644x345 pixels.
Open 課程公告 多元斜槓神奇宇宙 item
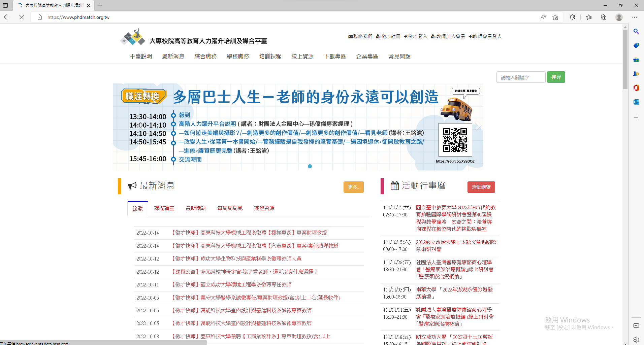point(244,272)
